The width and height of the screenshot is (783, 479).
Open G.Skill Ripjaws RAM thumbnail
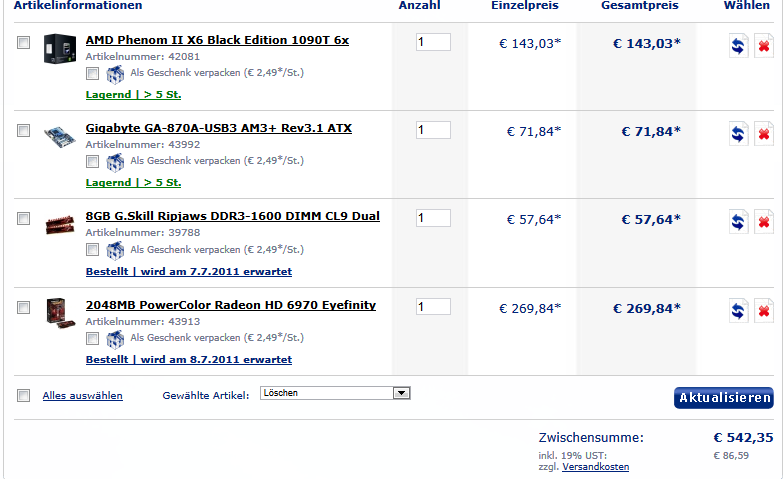(59, 225)
